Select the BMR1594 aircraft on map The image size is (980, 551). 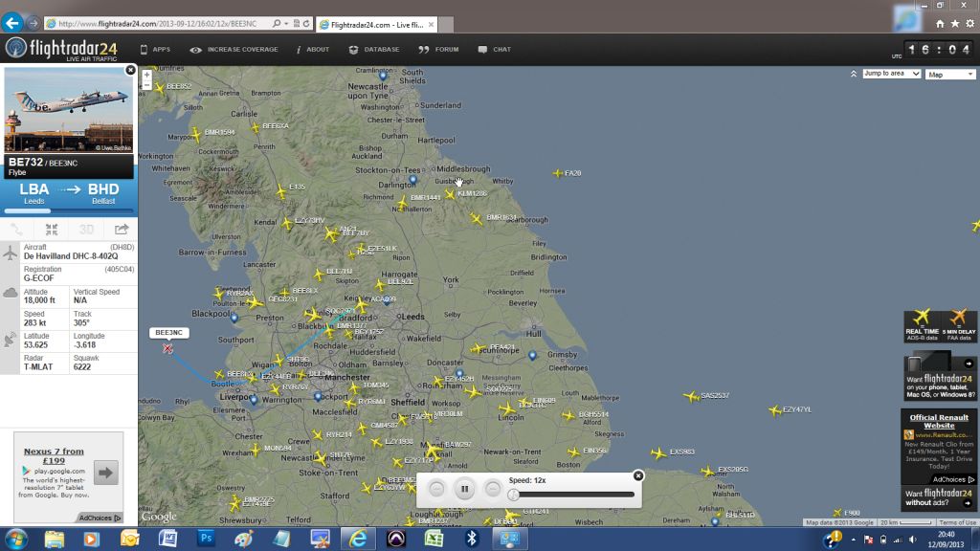[196, 133]
